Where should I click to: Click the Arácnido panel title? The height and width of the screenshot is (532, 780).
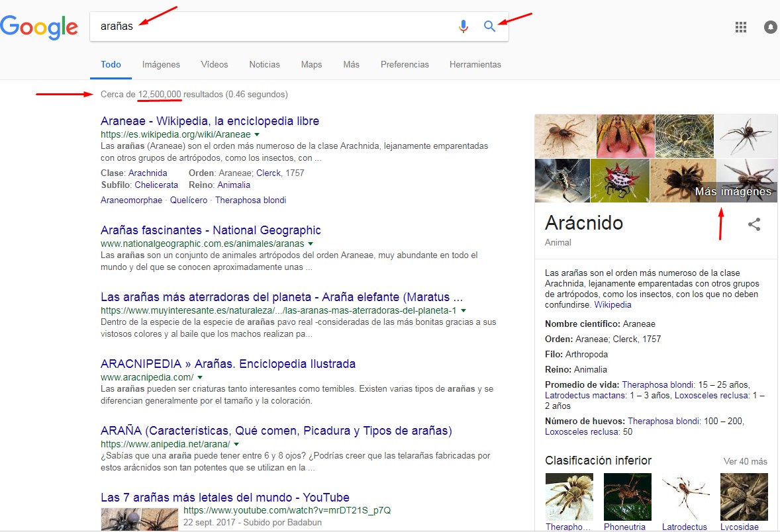coord(584,223)
